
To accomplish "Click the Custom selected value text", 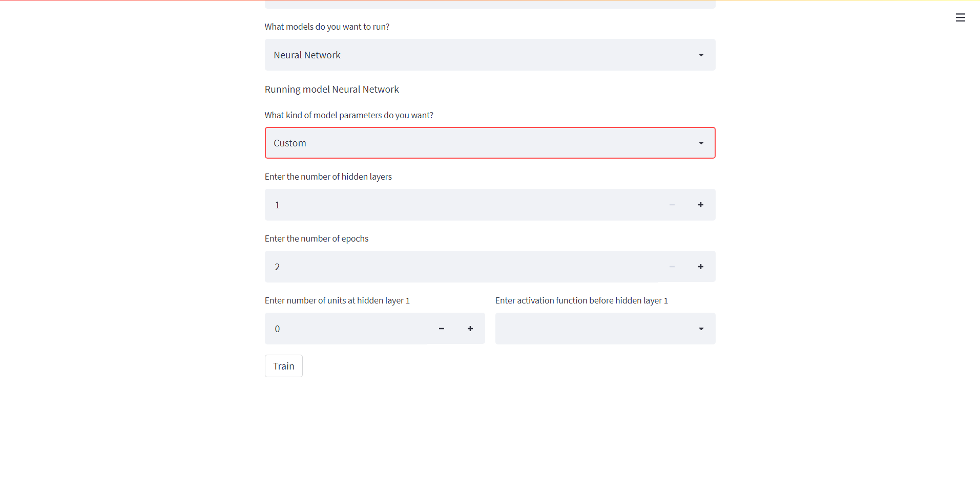I will [x=289, y=143].
